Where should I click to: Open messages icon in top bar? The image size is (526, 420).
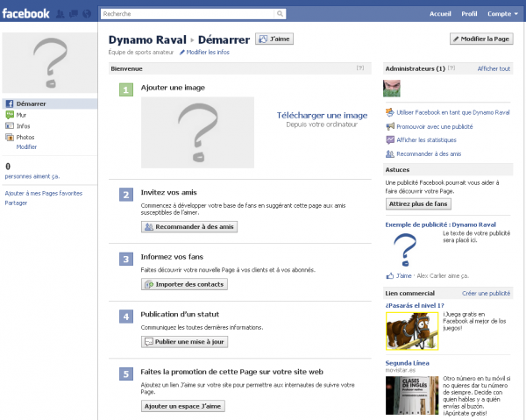pos(74,14)
